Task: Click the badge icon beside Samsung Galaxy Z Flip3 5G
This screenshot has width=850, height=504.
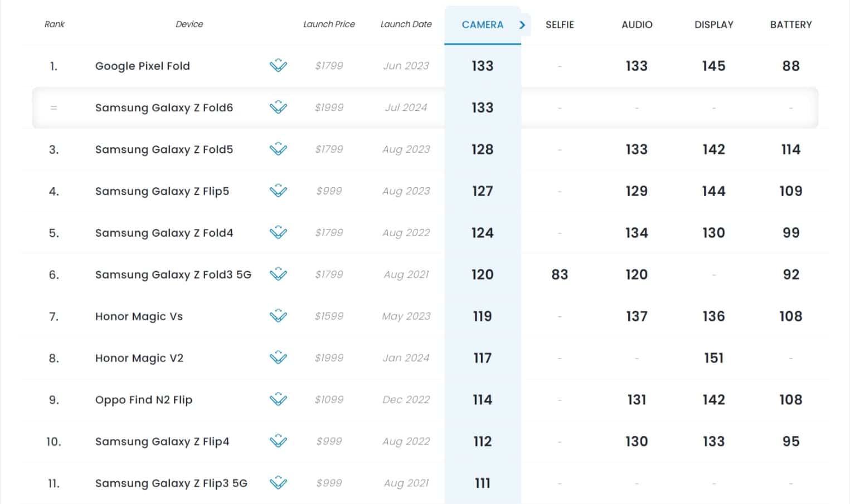Action: click(278, 483)
